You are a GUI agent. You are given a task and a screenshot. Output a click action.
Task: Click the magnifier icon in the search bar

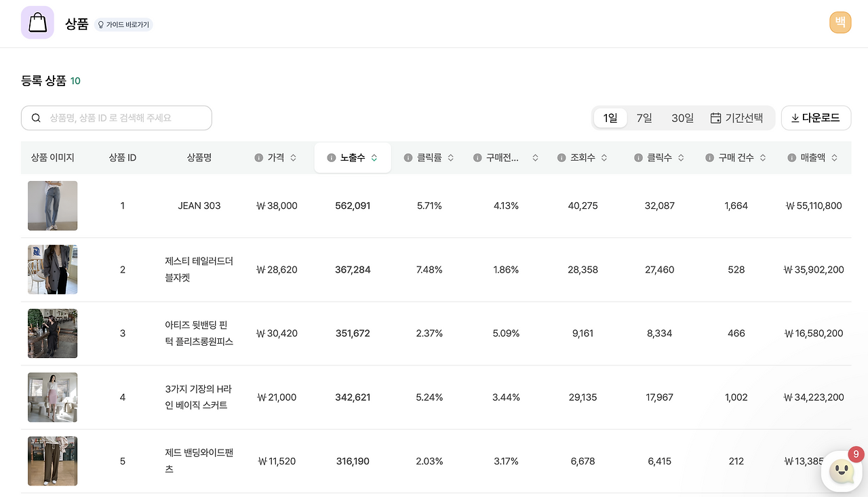(36, 117)
